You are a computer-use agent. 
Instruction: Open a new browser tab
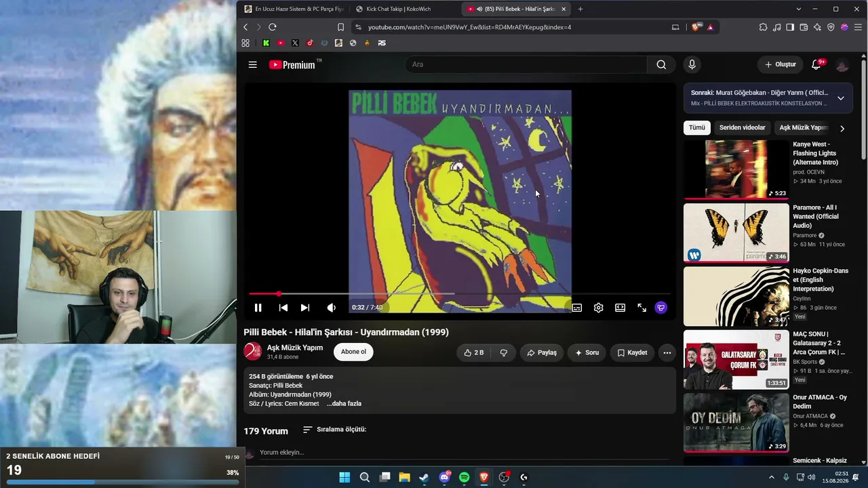pos(580,9)
